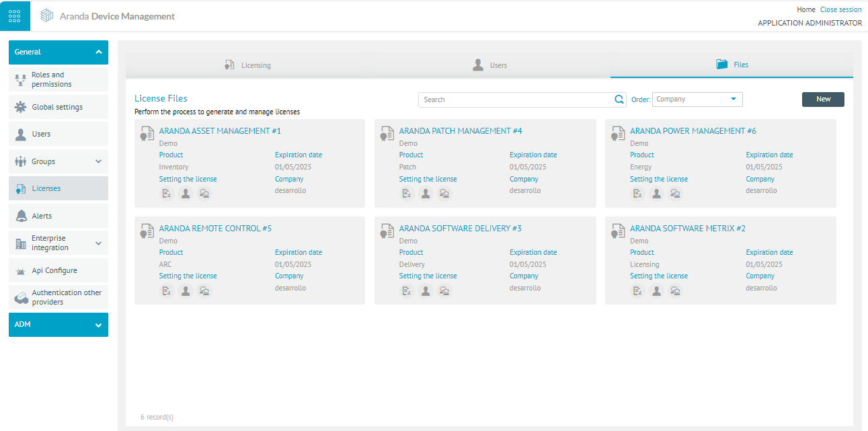The image size is (868, 431).
Task: Click license file setting icon on Patch Management card
Action: (x=406, y=194)
